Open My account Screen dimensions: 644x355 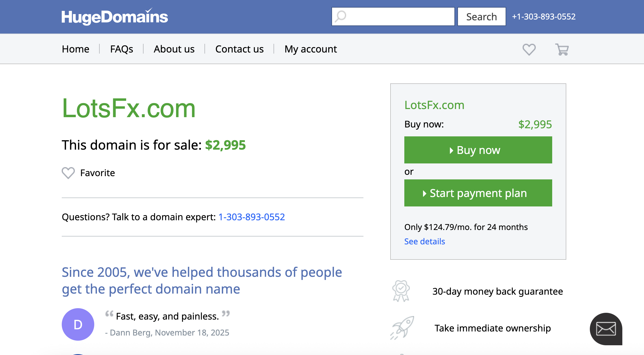click(x=311, y=49)
